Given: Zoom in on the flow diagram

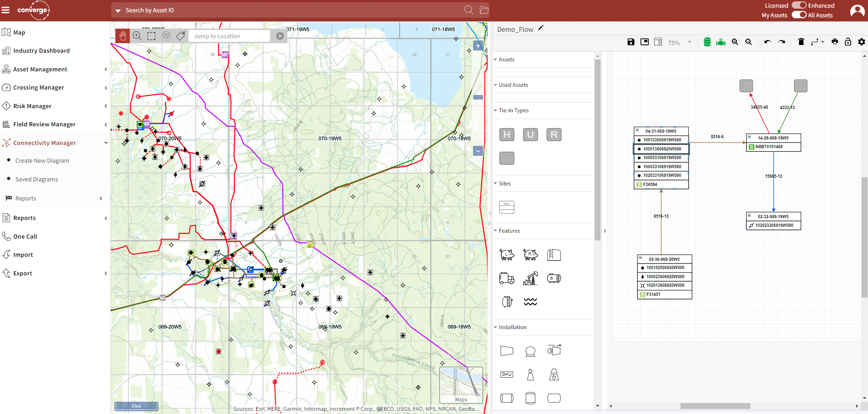Looking at the screenshot, I should (735, 42).
